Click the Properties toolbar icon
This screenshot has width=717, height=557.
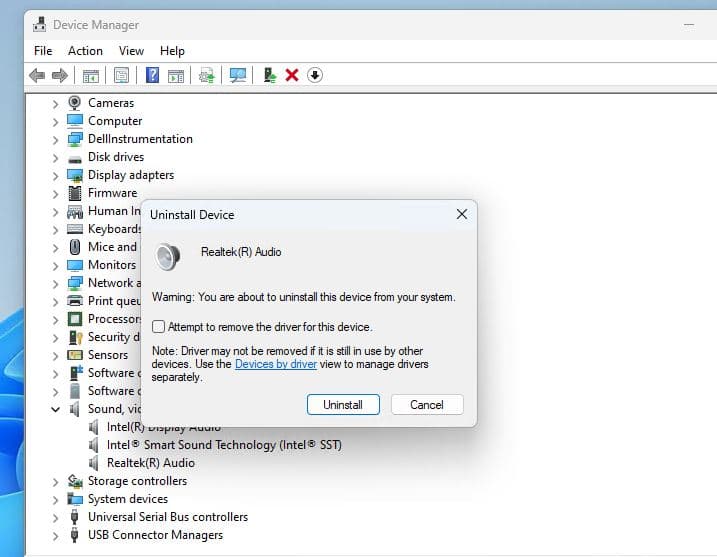(x=121, y=75)
